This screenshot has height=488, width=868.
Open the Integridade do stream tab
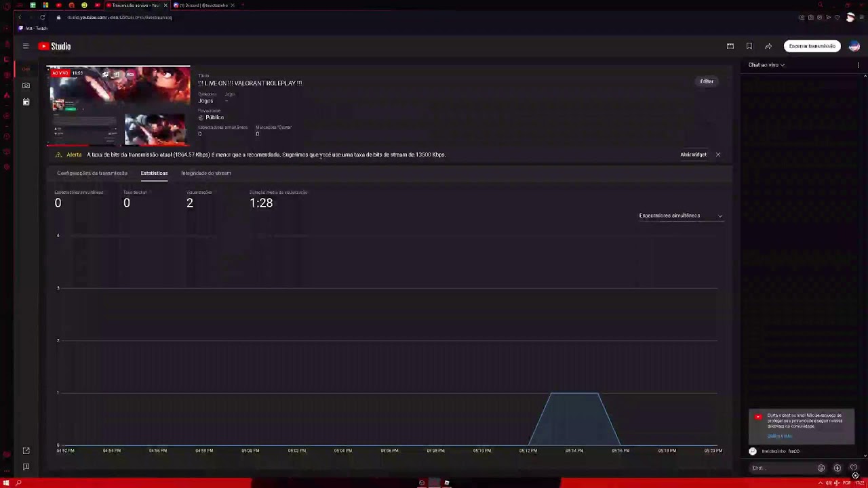pyautogui.click(x=206, y=173)
